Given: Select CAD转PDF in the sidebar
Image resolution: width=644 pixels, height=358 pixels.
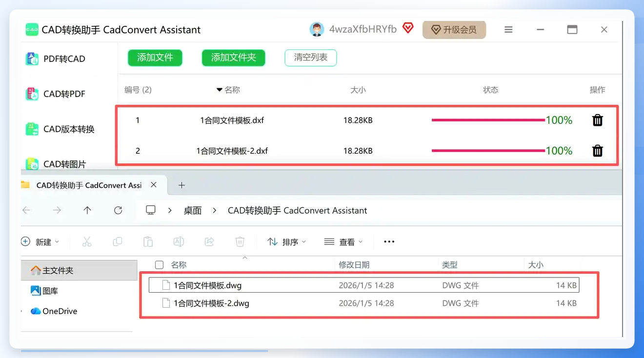Looking at the screenshot, I should click(x=56, y=94).
